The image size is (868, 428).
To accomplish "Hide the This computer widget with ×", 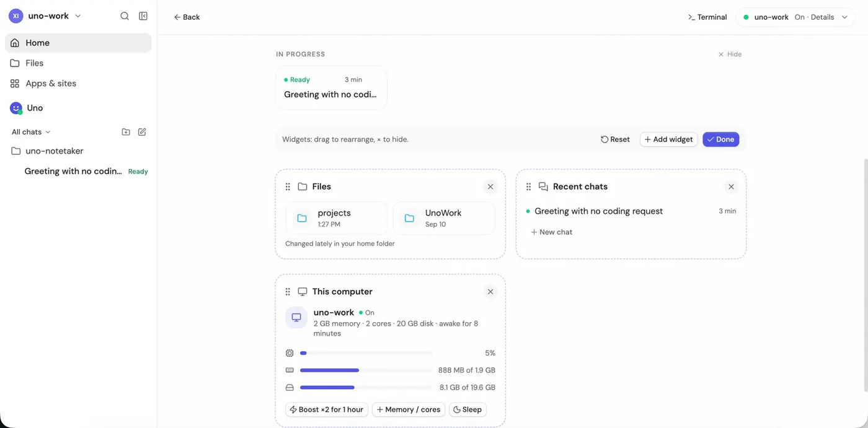I will (490, 292).
